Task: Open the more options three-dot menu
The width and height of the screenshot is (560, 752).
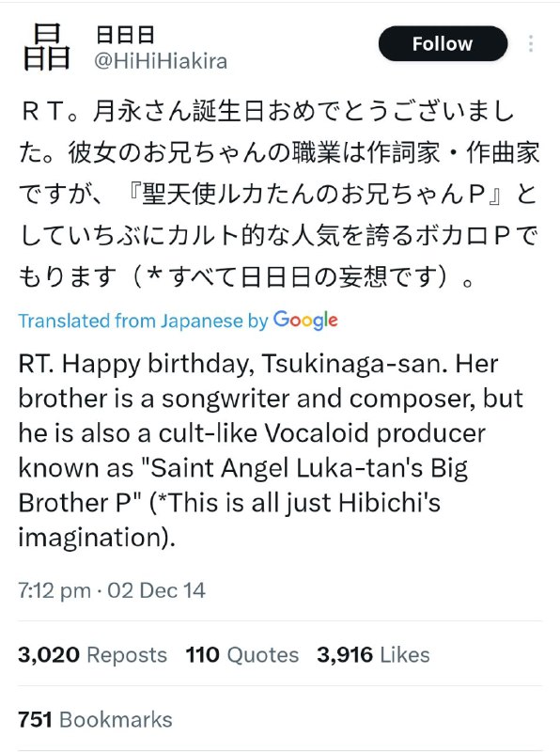Action: tap(531, 43)
